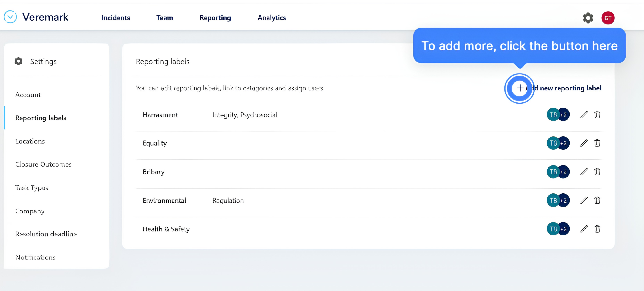Screen dimensions: 644x291
Task: Open Notifications settings
Action: coord(35,257)
